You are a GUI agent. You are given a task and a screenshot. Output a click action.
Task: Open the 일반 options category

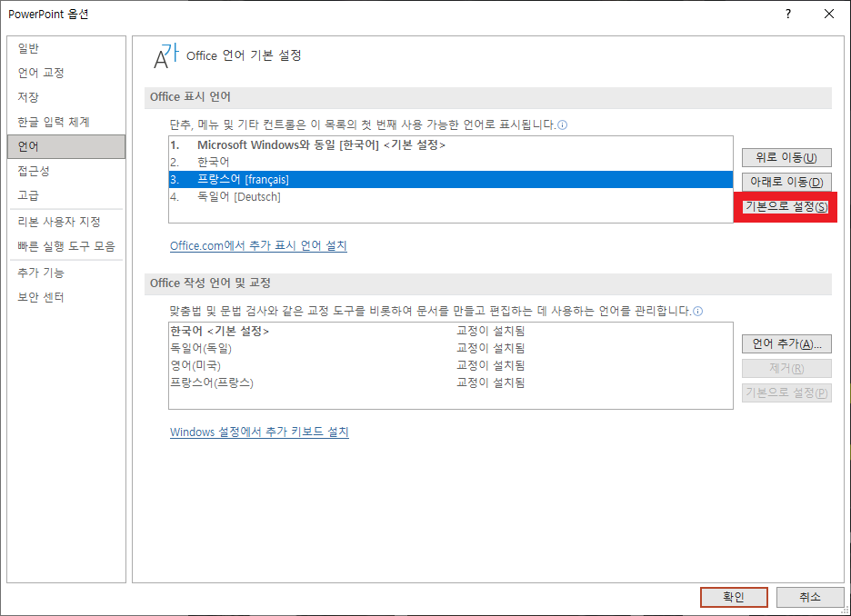point(66,48)
